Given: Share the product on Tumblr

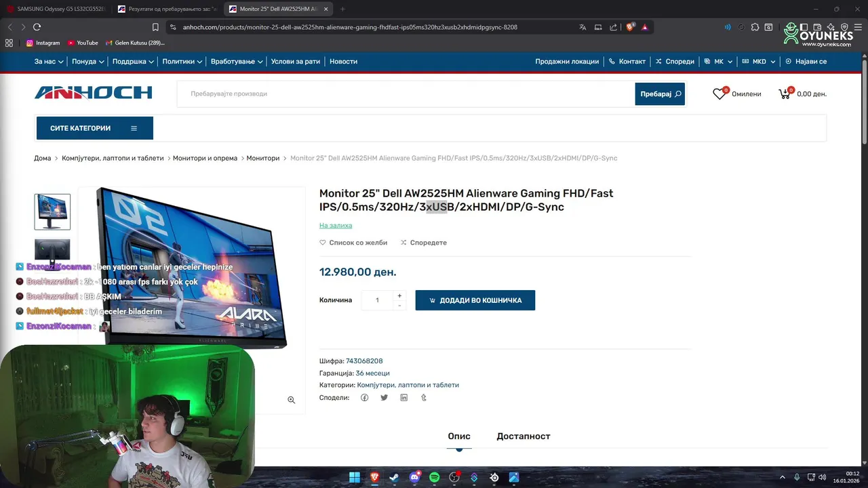Looking at the screenshot, I should pos(424,398).
